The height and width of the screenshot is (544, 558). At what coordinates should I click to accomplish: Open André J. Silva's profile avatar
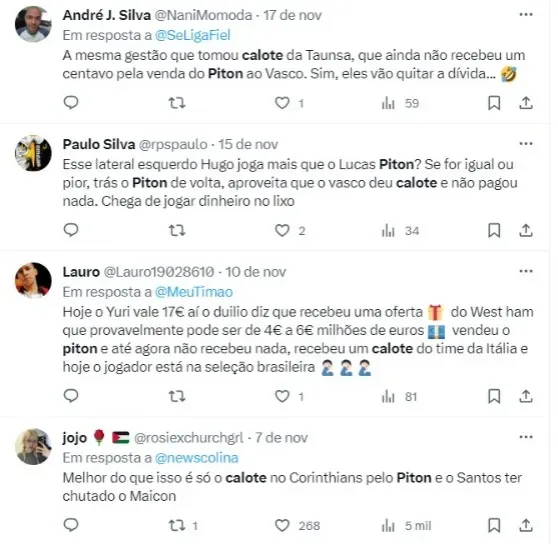[x=33, y=24]
